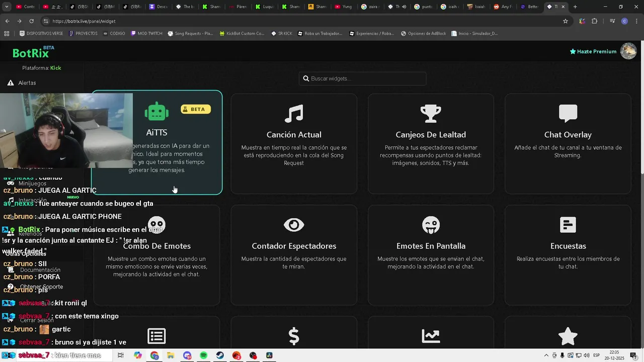644x362 pixels.
Task: Click the Contador Espectadores eye icon
Action: (294, 225)
